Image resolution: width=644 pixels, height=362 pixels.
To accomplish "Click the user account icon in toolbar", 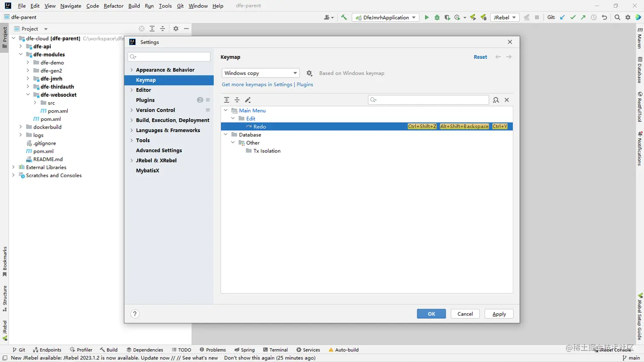I will (328, 17).
